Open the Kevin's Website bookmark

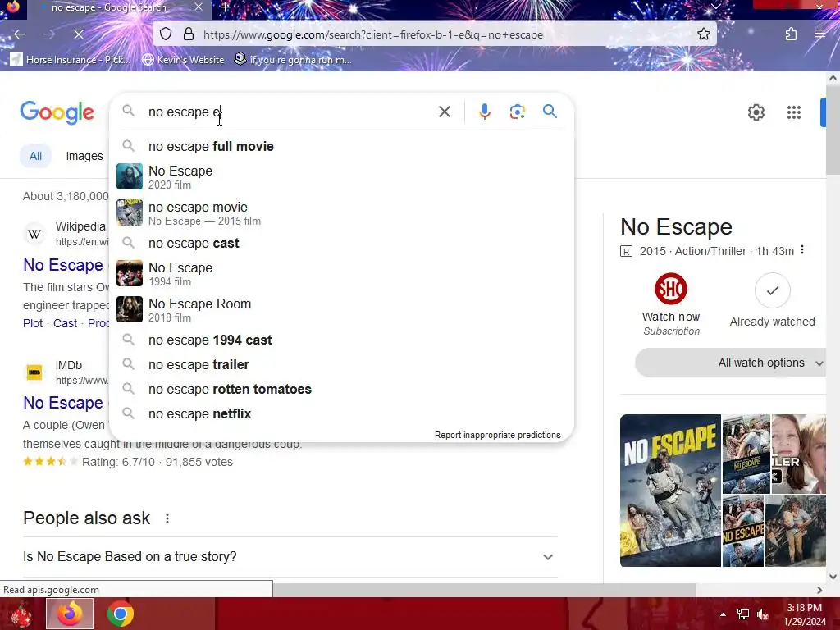(183, 59)
